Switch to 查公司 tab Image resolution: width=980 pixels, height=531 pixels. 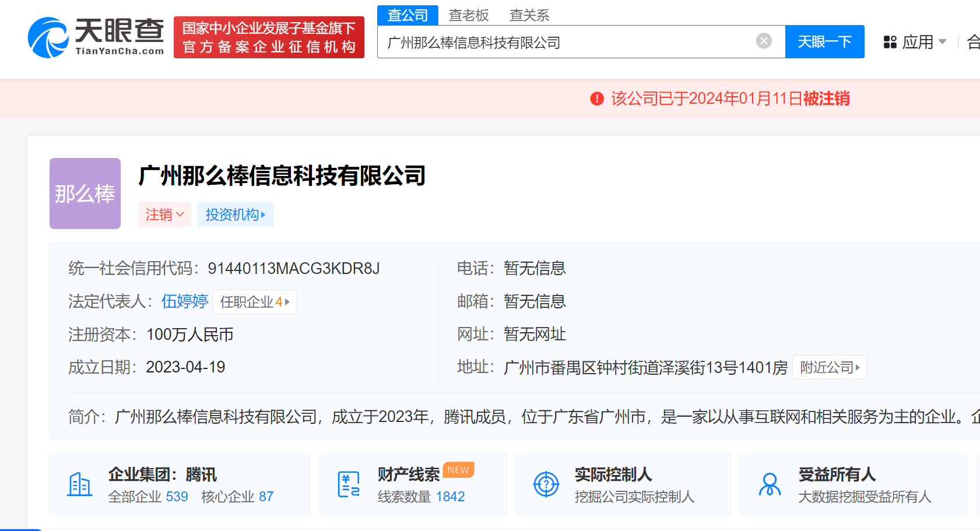408,15
